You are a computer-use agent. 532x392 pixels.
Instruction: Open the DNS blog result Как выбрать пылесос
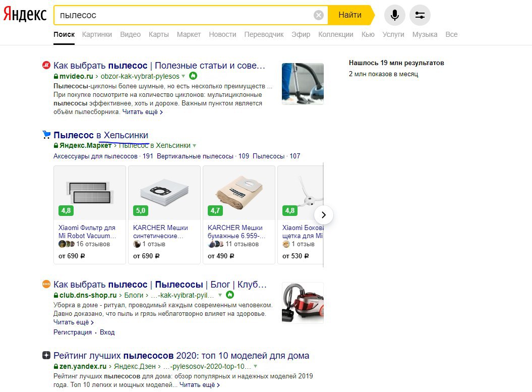pyautogui.click(x=160, y=285)
